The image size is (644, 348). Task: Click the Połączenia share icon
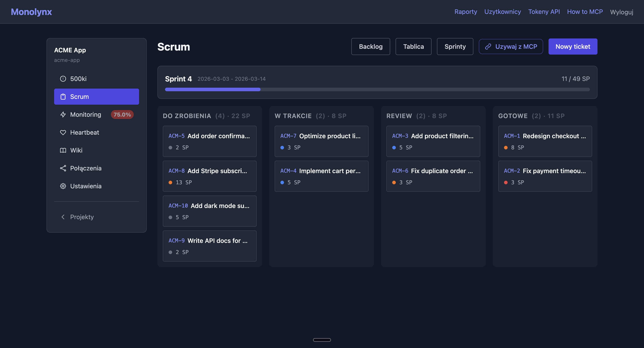click(63, 168)
